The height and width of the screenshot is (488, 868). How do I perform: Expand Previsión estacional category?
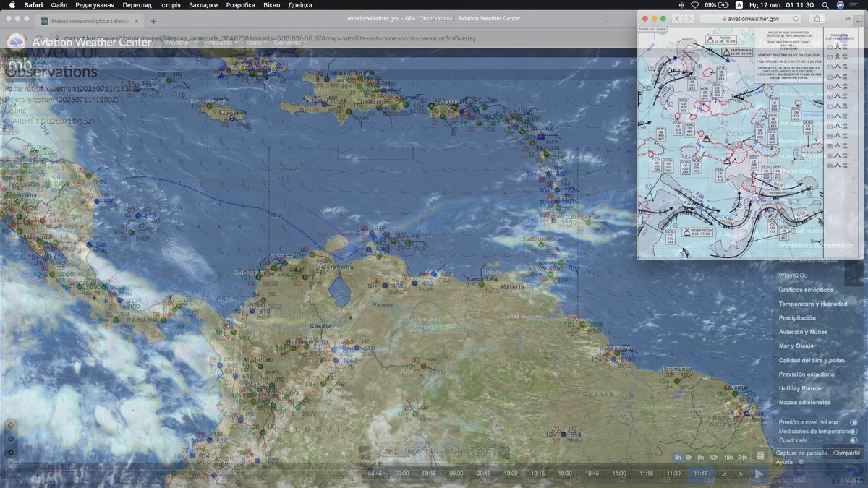807,374
